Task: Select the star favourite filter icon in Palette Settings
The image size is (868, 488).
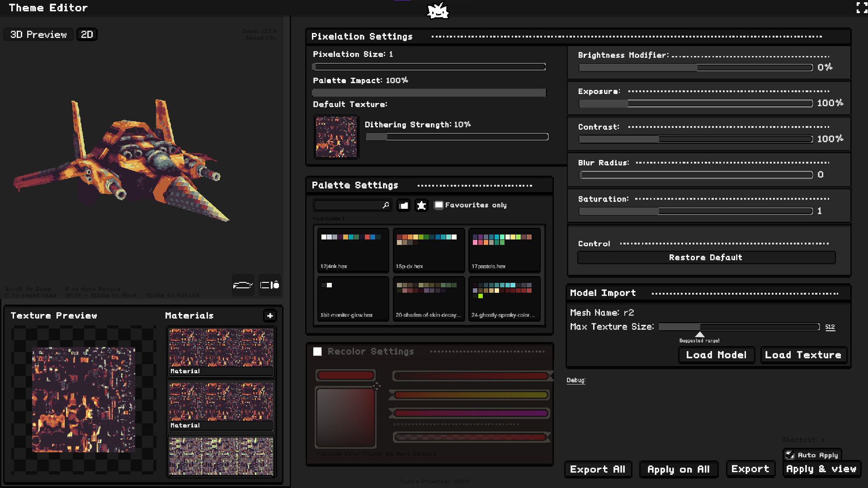Action: (x=421, y=205)
